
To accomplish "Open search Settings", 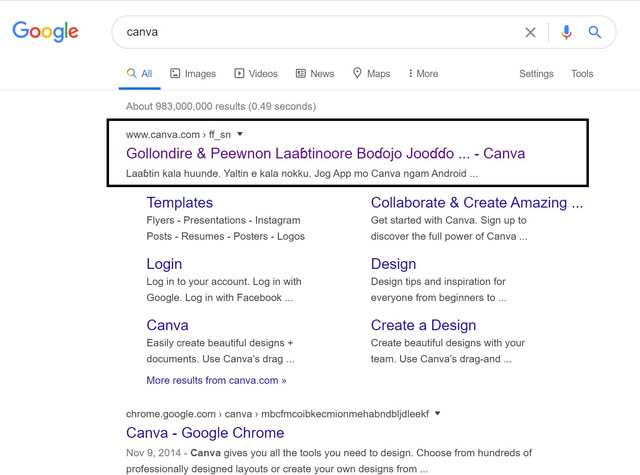I will 536,74.
